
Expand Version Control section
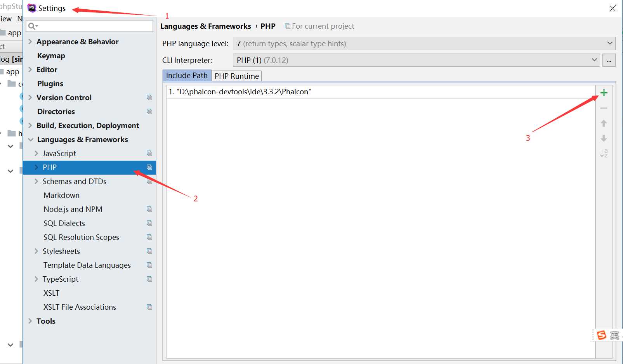tap(30, 97)
